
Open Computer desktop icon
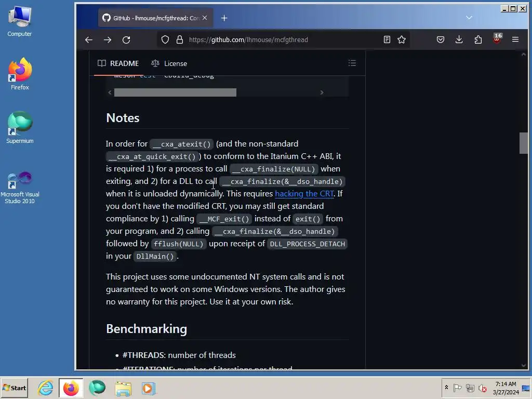click(x=20, y=21)
